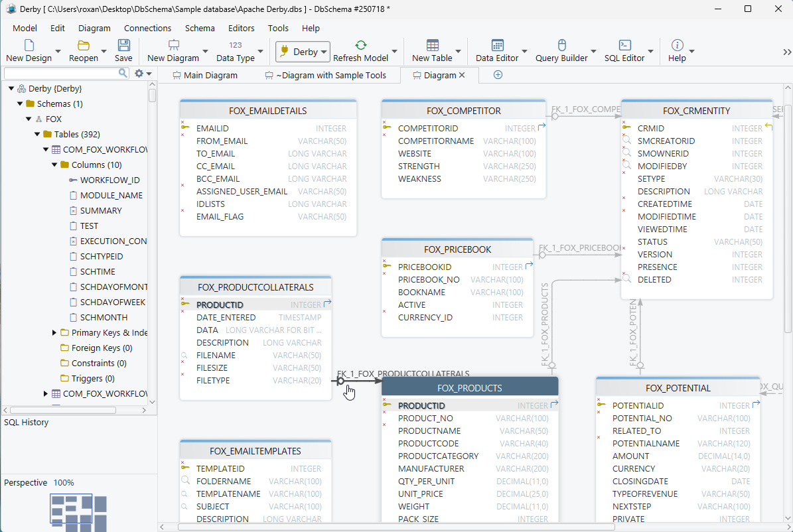Screen dimensions: 793x532
Task: Select the Foreign Keys (0) tree item
Action: click(102, 348)
